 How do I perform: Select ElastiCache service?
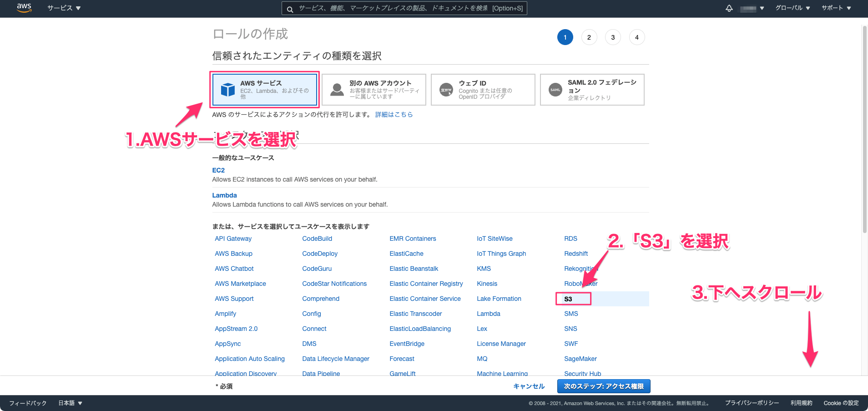[x=406, y=254]
